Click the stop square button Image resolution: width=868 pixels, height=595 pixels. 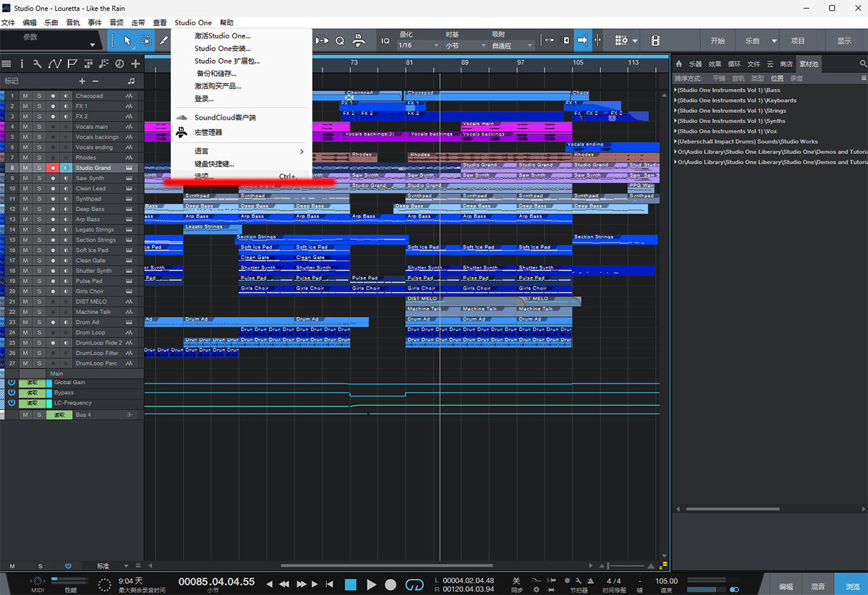(x=351, y=584)
